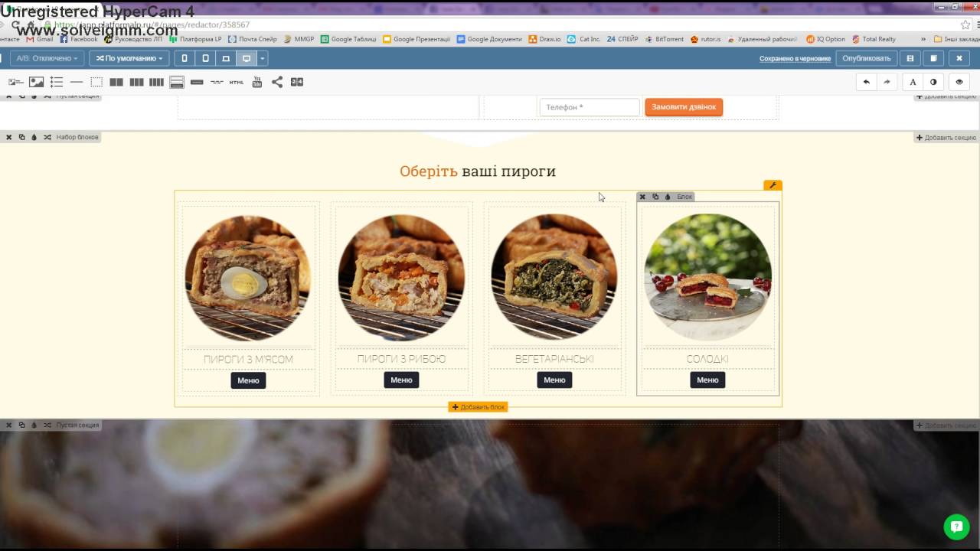Insert an image element from toolbar

click(x=36, y=82)
